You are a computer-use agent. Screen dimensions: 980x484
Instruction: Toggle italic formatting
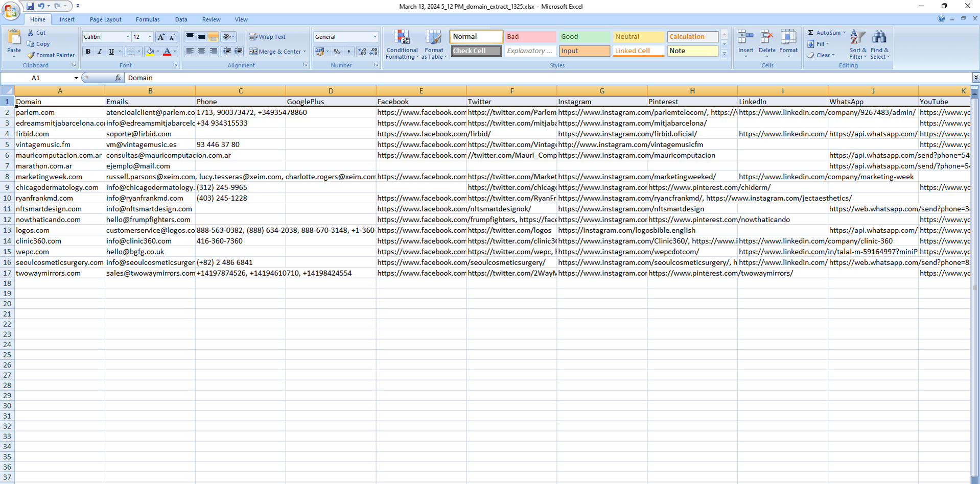click(x=100, y=52)
